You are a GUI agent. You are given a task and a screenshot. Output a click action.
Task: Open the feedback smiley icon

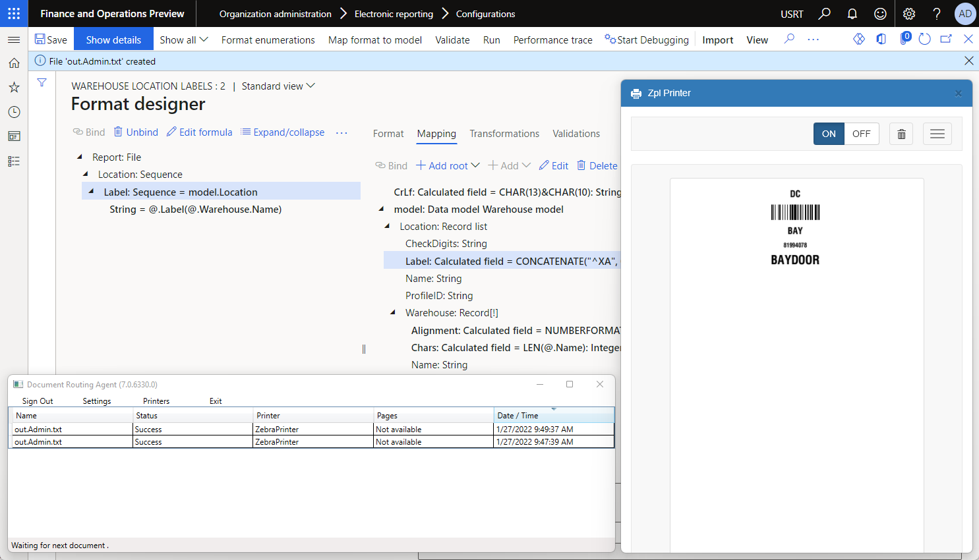(880, 13)
